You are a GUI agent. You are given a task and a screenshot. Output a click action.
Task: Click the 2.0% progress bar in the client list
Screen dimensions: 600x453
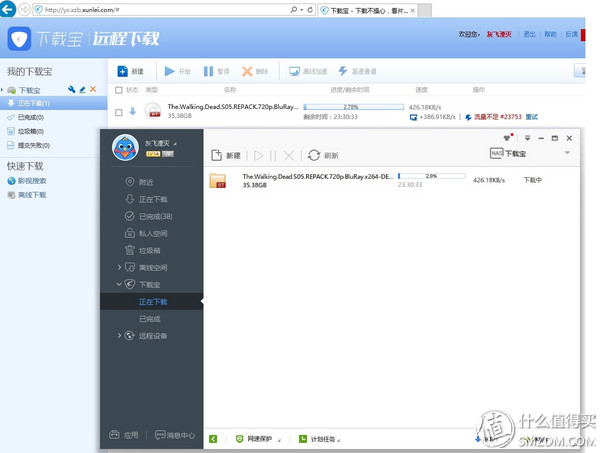tap(432, 176)
